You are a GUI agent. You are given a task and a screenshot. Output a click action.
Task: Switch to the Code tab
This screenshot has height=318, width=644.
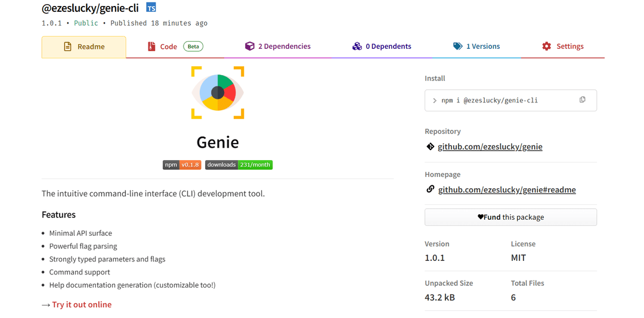[175, 47]
